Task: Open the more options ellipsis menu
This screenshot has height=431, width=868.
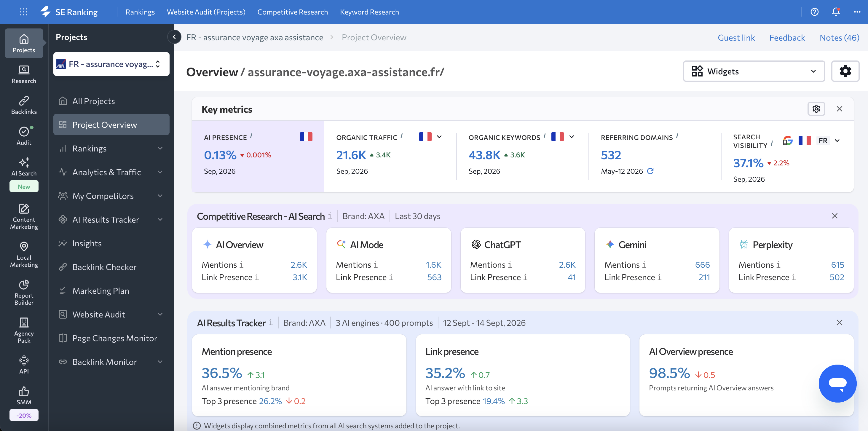Action: point(857,12)
